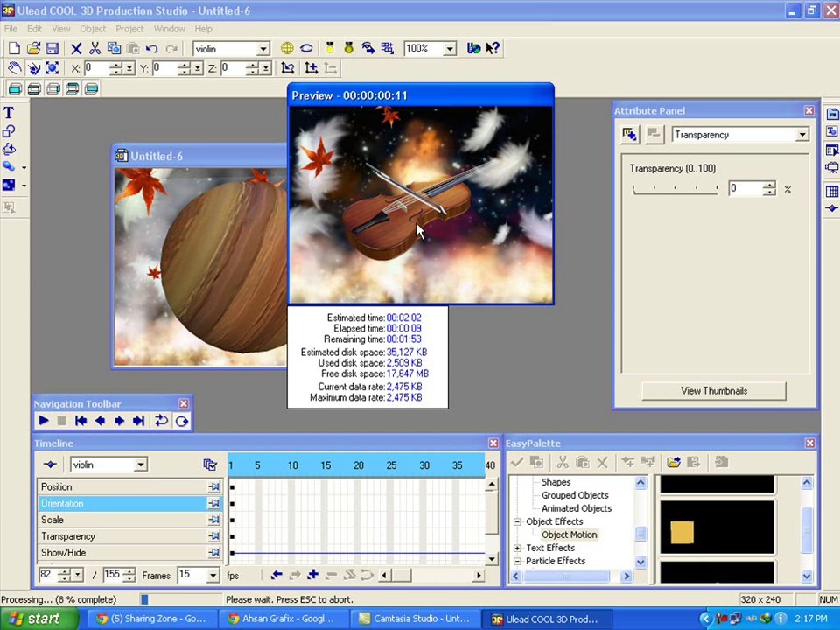This screenshot has height=630, width=840.
Task: Click the Play button in Navigation Toolbar
Action: tap(44, 421)
